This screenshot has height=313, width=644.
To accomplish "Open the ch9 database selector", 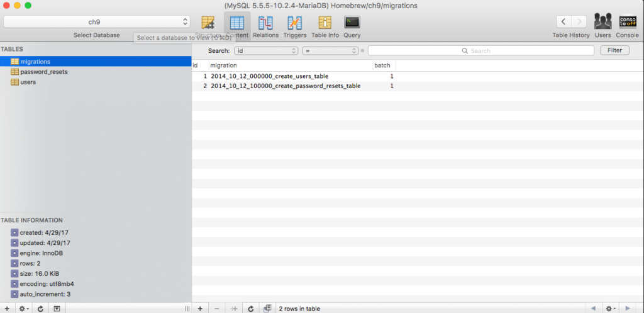I will click(x=96, y=22).
